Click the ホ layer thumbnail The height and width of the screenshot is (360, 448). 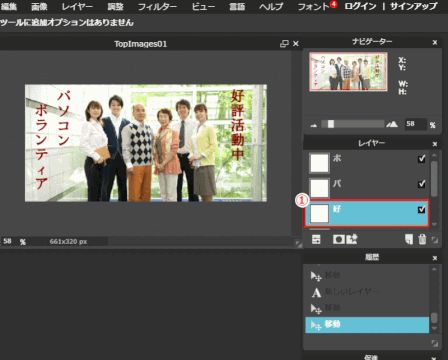[x=319, y=163]
